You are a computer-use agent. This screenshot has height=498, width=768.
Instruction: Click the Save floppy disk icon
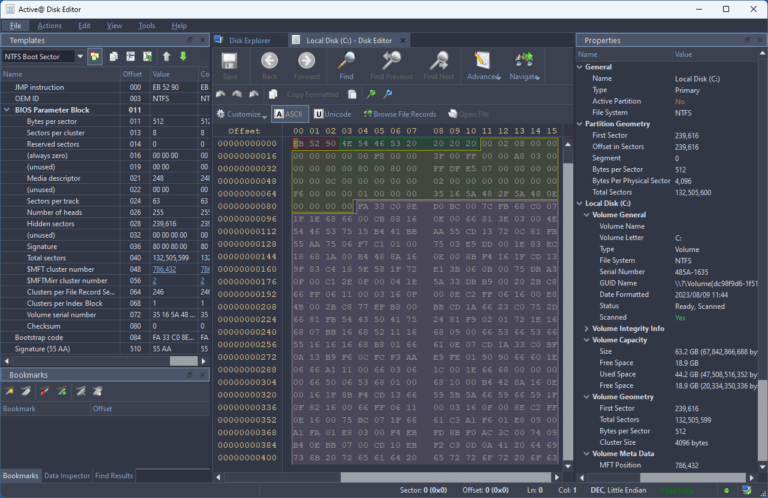(229, 62)
